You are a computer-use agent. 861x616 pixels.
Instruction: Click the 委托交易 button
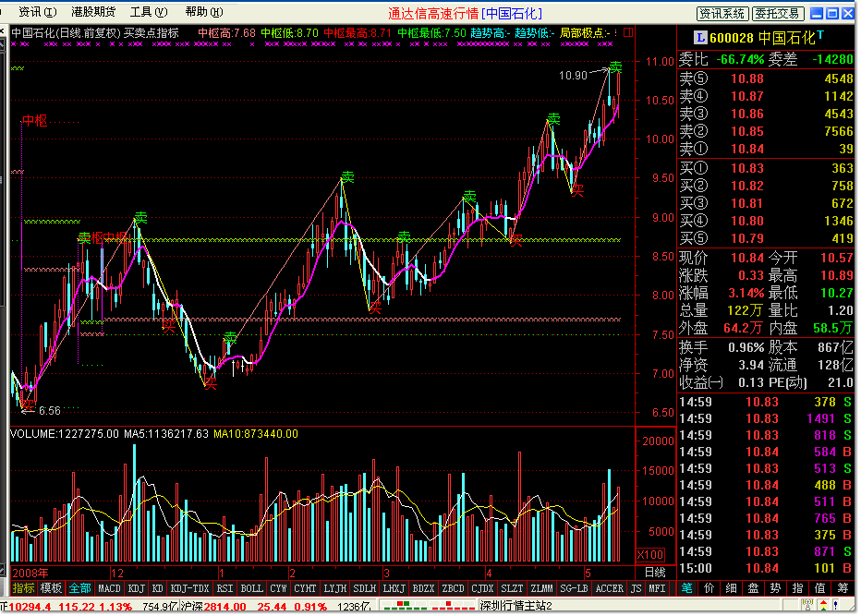(x=776, y=13)
